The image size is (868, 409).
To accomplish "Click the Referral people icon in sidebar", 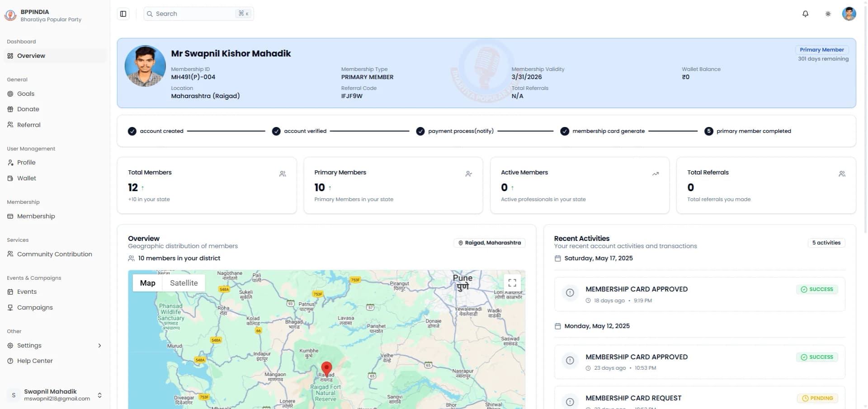I will point(10,125).
